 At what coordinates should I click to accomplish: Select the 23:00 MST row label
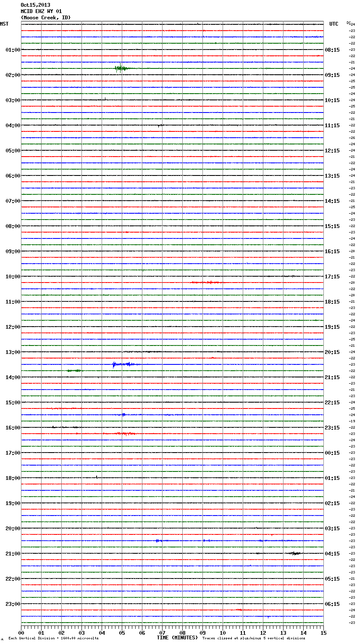coord(13,604)
